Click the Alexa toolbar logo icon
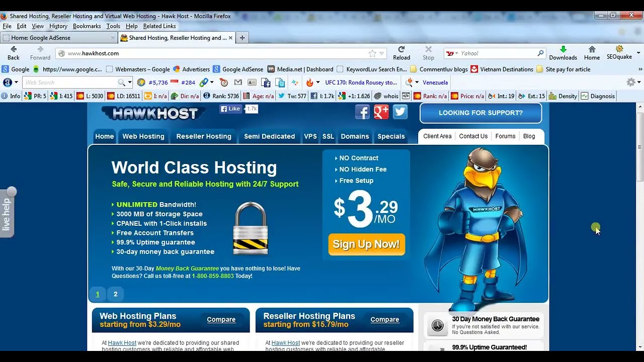This screenshot has height=362, width=644. tap(8, 82)
